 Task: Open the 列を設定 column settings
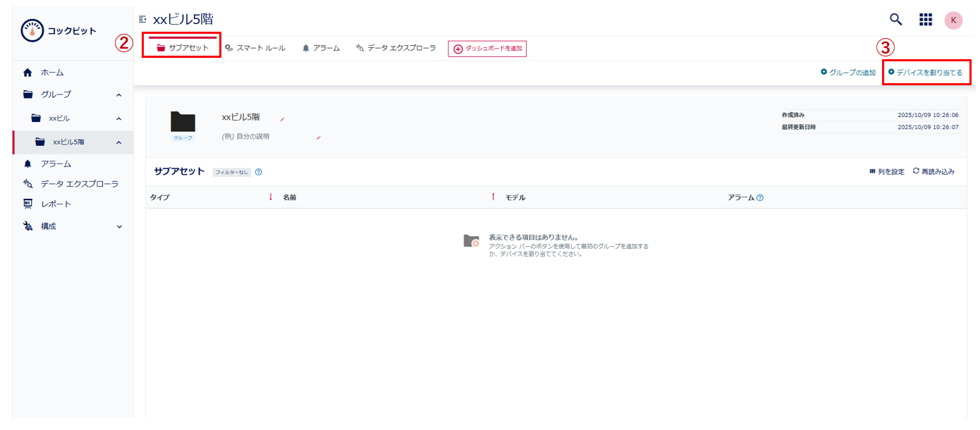[x=887, y=171]
